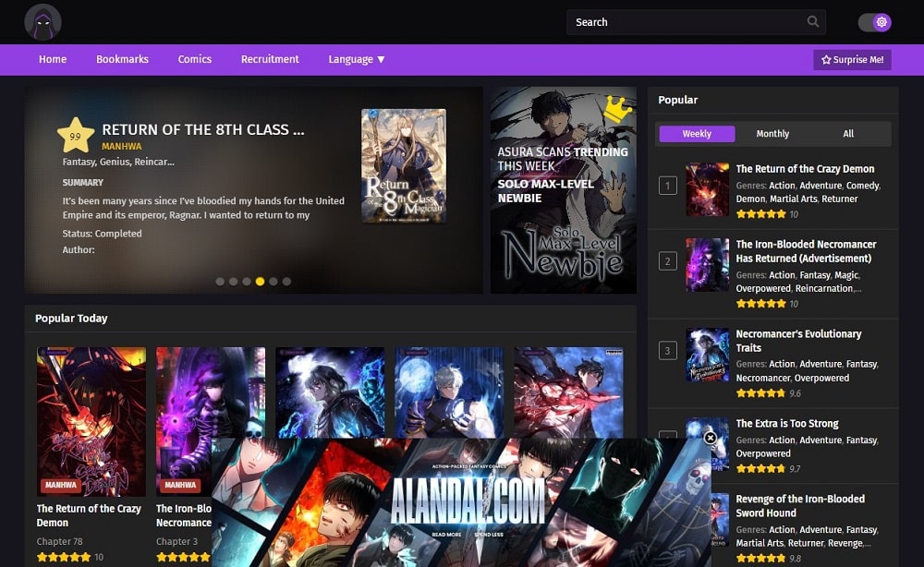Open Crazy Demon cover in Popular Today

coord(91,422)
